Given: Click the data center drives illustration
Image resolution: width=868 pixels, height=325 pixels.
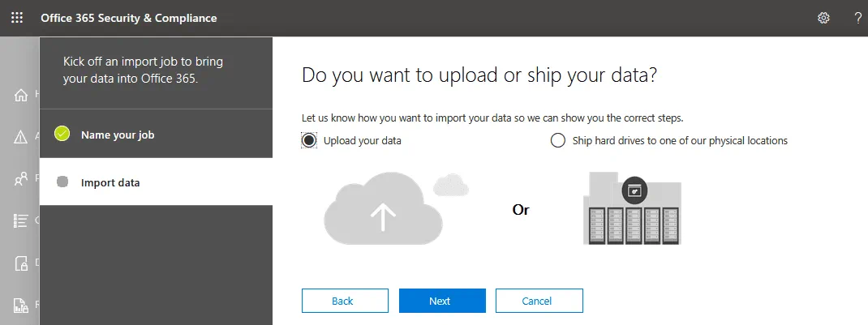Looking at the screenshot, I should 632,211.
